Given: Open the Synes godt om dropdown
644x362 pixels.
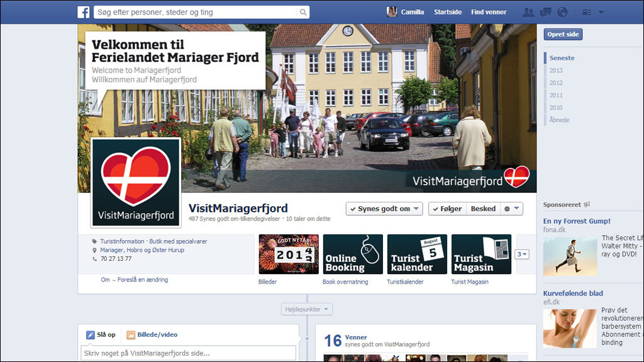Looking at the screenshot, I should 384,209.
